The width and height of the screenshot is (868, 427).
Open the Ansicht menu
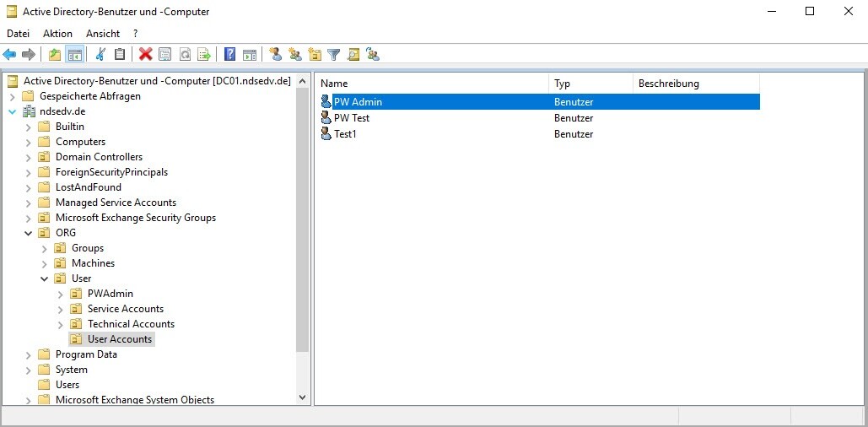[102, 34]
